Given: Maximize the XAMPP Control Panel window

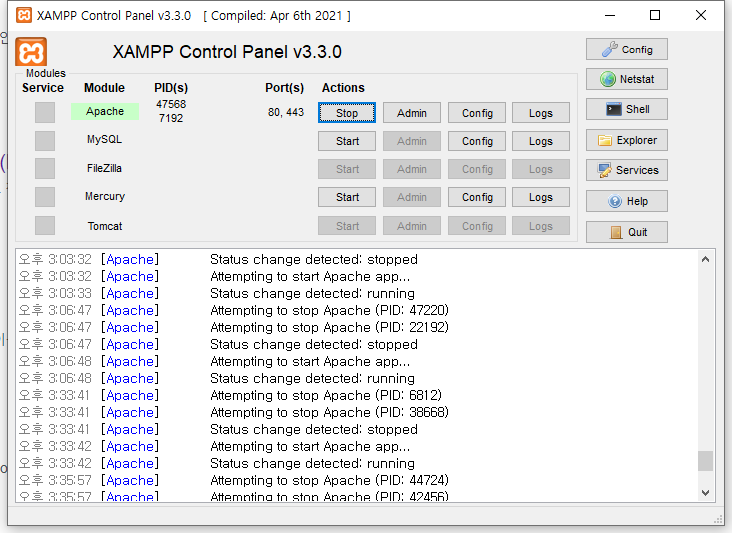Looking at the screenshot, I should point(655,15).
